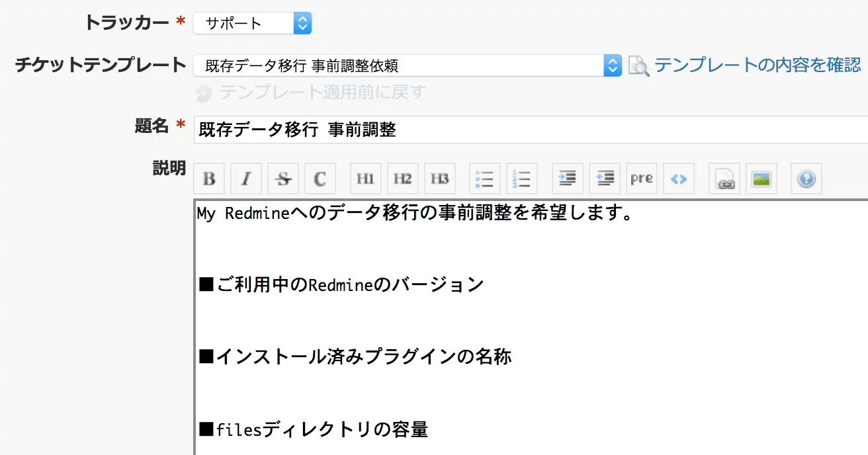Insert inline code with the C icon
This screenshot has width=868, height=455.
320,179
